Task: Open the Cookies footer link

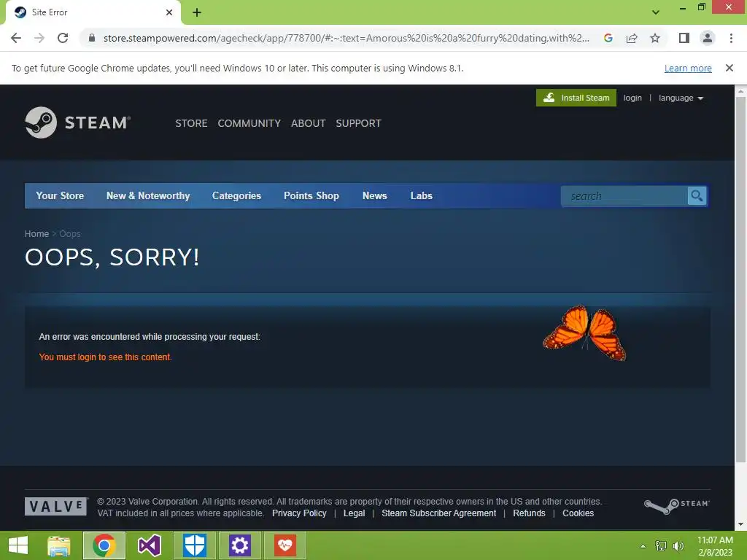Action: 578,513
